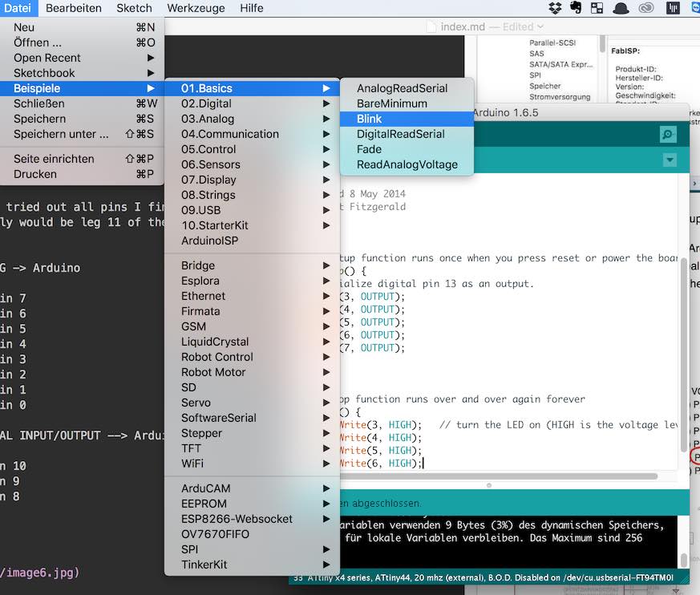The width and height of the screenshot is (700, 595).
Task: Choose Neu from Datei menu
Action: 82,27
